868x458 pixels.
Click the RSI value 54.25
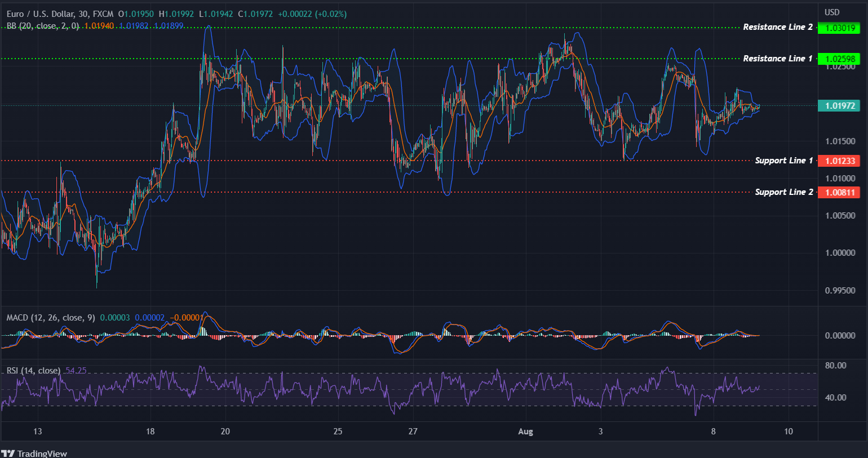(76, 371)
